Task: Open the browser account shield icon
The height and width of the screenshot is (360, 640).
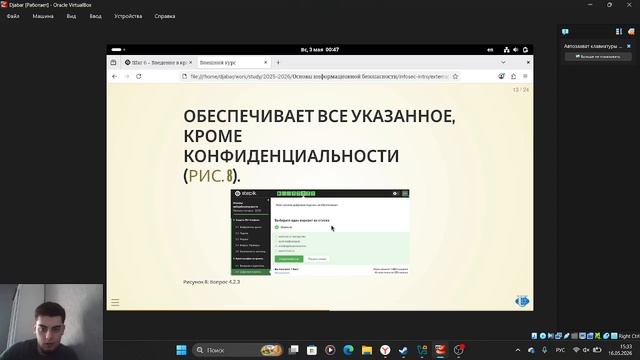Action: point(502,76)
